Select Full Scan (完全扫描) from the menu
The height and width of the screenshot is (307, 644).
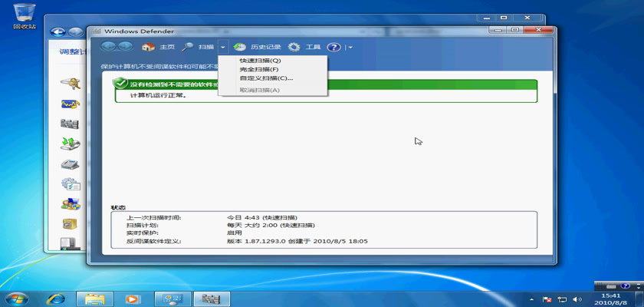pyautogui.click(x=258, y=69)
